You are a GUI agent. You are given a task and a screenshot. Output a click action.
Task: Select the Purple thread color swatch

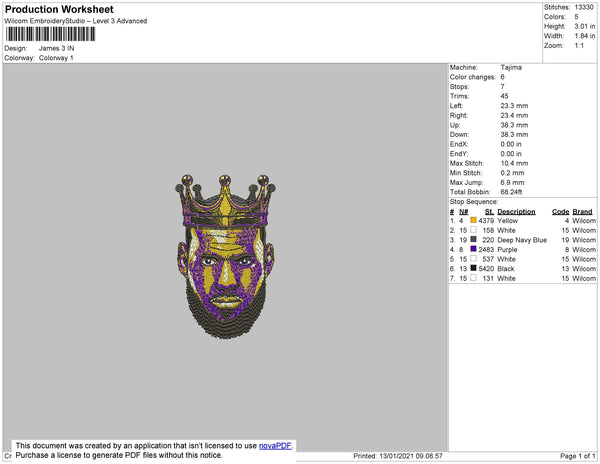point(474,249)
